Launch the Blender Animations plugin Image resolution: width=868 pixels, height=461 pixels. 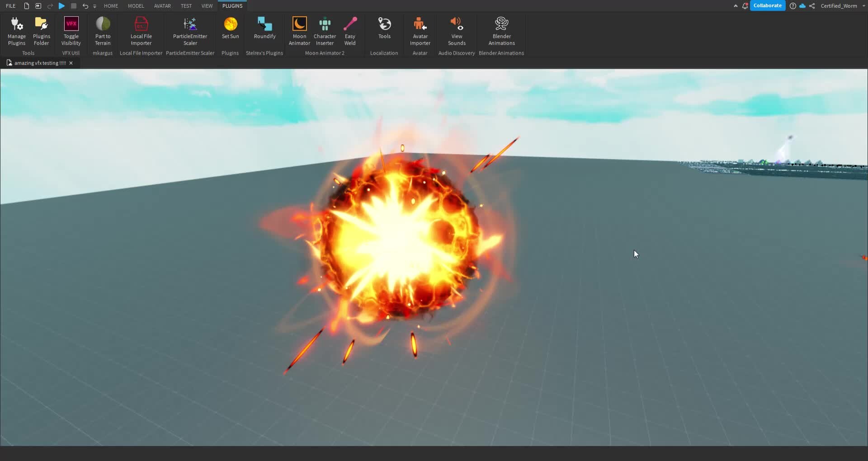(501, 30)
